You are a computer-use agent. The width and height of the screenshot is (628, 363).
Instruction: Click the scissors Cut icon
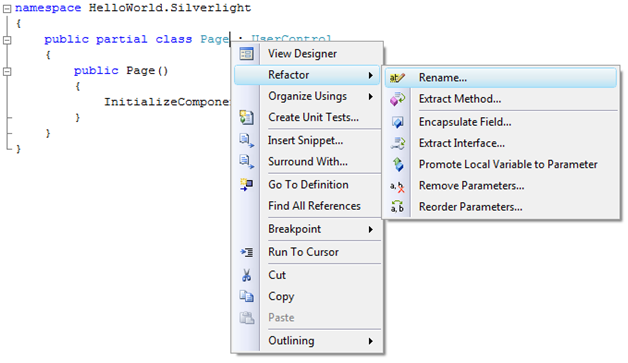pyautogui.click(x=246, y=275)
